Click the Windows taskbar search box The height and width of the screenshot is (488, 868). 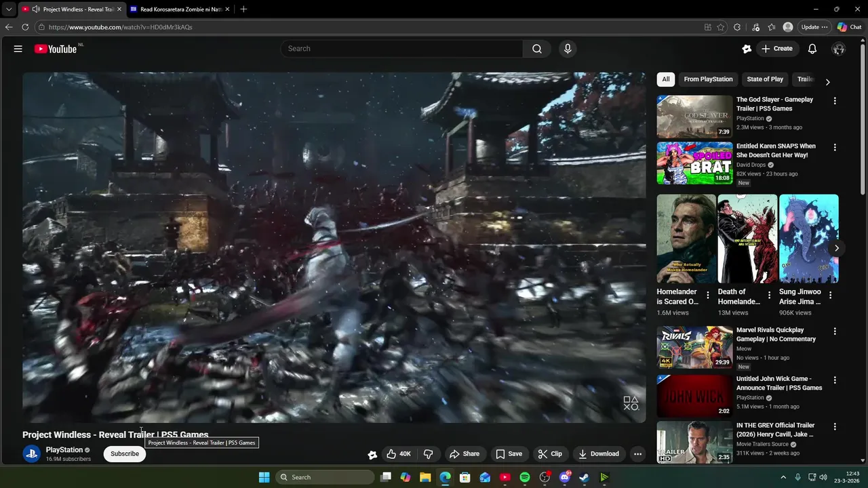pyautogui.click(x=325, y=477)
